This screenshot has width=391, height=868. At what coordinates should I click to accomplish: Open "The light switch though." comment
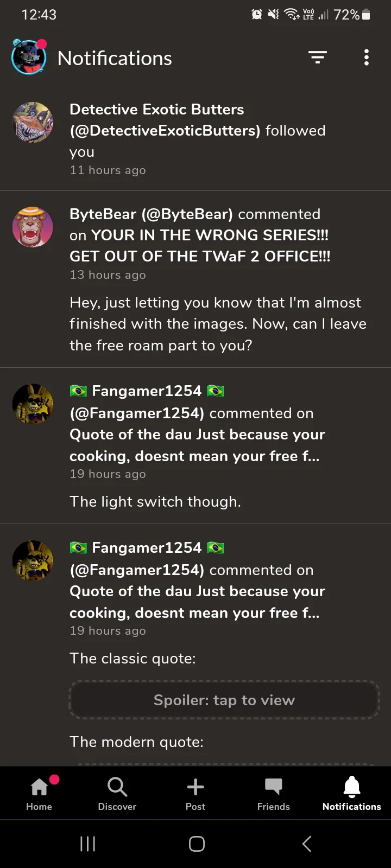click(x=155, y=501)
